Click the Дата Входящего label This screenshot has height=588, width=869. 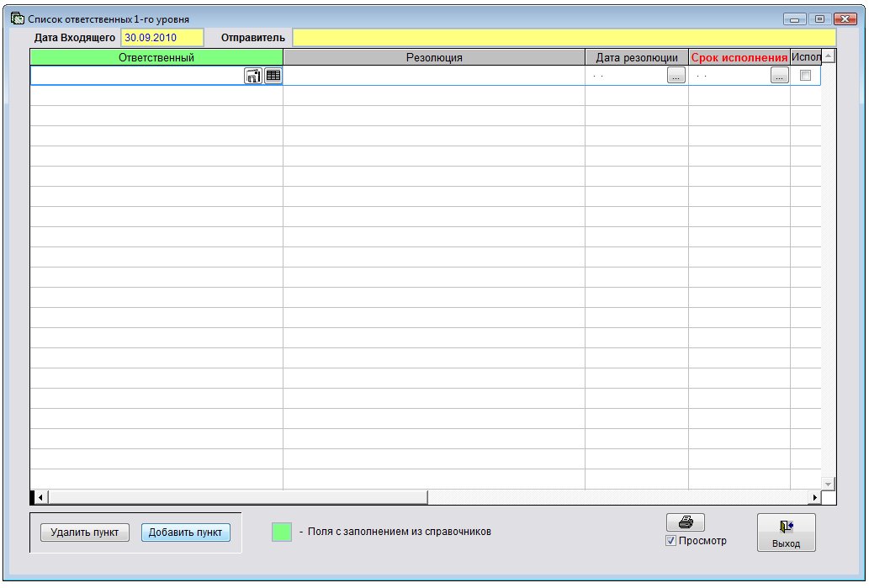pos(75,38)
